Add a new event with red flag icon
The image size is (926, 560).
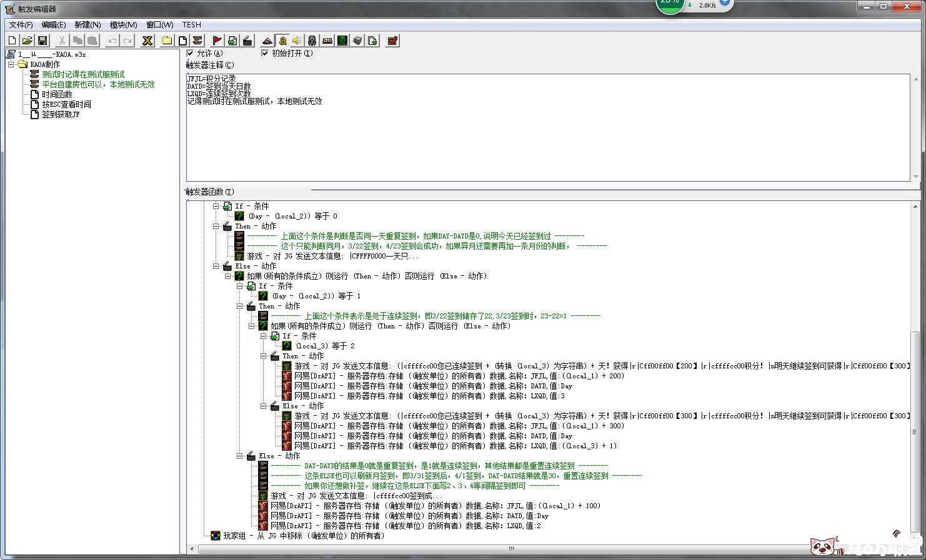tap(217, 41)
